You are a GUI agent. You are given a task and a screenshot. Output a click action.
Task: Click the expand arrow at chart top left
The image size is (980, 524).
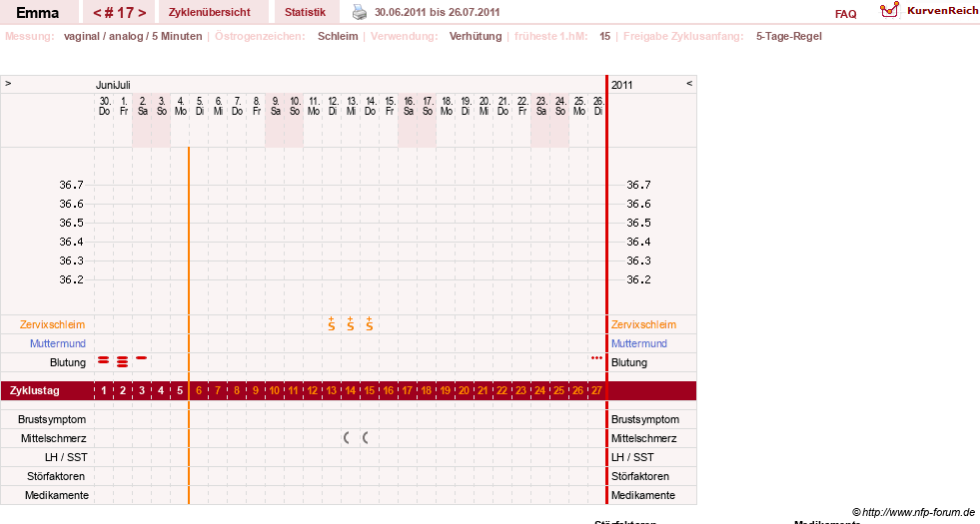pyautogui.click(x=8, y=83)
